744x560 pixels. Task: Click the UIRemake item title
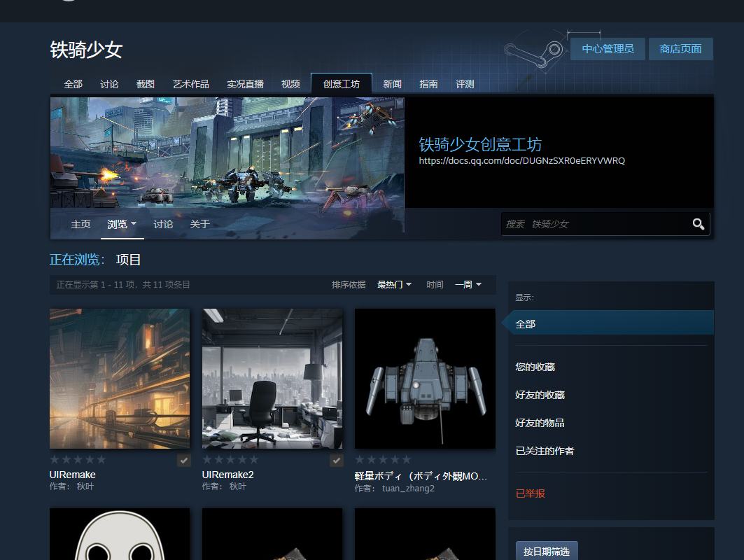pos(73,475)
